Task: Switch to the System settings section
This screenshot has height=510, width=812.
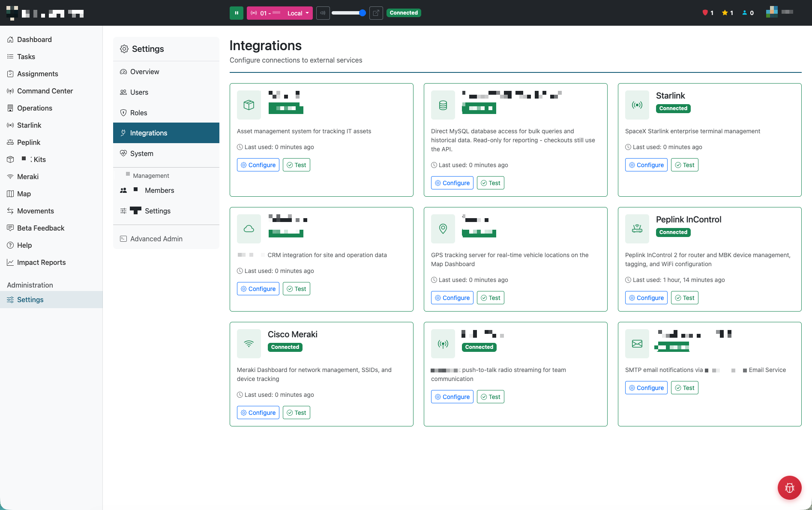Action: point(141,153)
